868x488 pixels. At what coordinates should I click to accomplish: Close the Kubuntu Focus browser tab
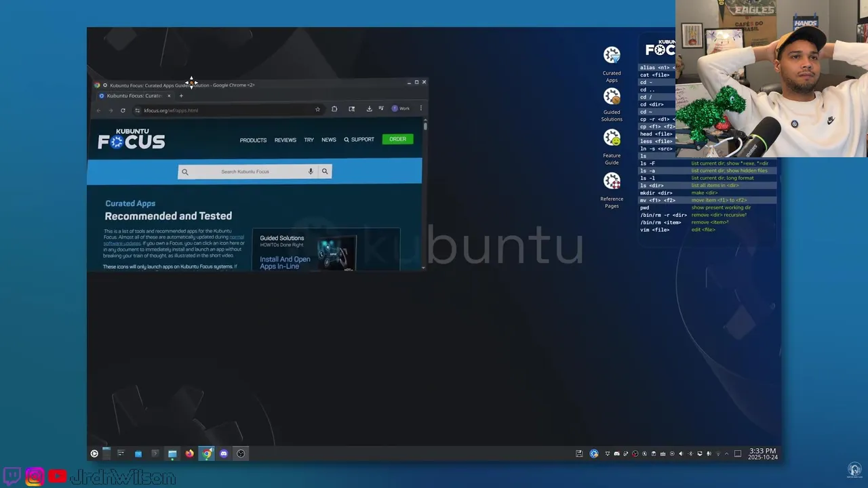tap(169, 96)
